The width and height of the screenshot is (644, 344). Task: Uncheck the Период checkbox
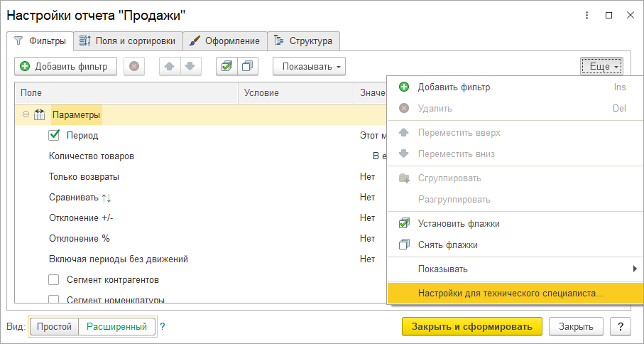click(x=54, y=135)
